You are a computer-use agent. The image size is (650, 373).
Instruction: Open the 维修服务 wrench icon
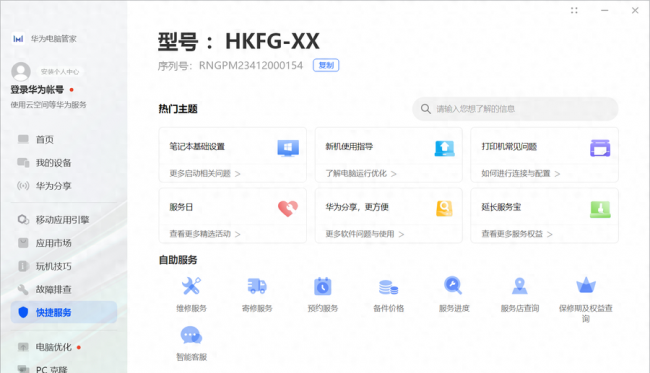click(x=191, y=286)
